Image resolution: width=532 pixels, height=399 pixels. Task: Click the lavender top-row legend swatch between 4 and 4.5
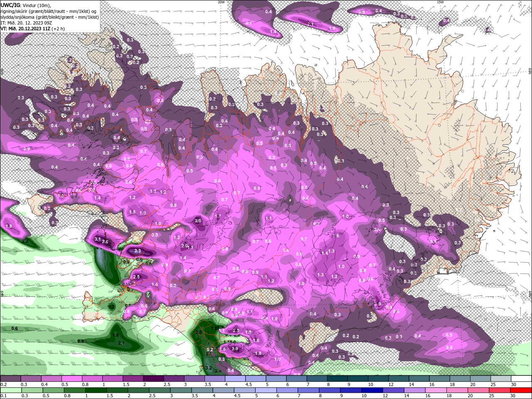point(235,379)
